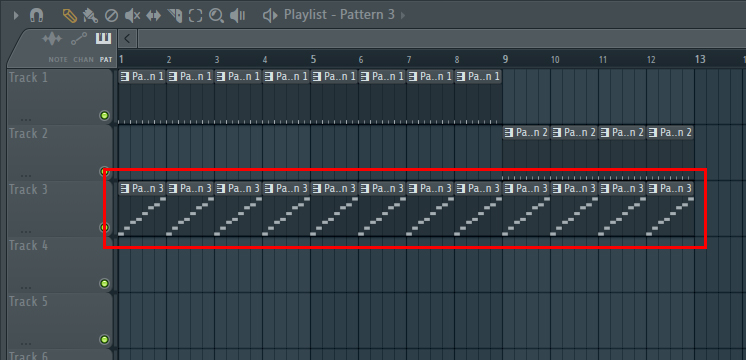Select Pattern 3 clip at bar 12

pos(670,209)
